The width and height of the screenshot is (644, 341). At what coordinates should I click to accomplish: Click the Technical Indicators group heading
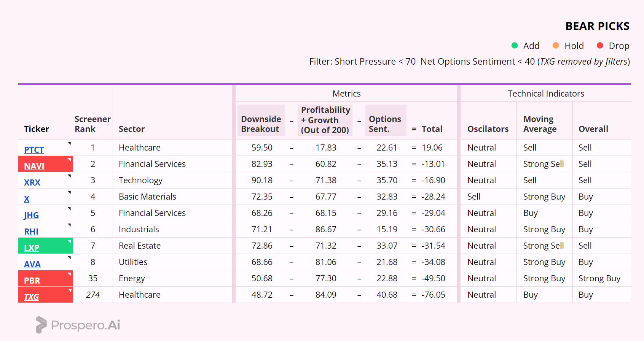coord(546,94)
